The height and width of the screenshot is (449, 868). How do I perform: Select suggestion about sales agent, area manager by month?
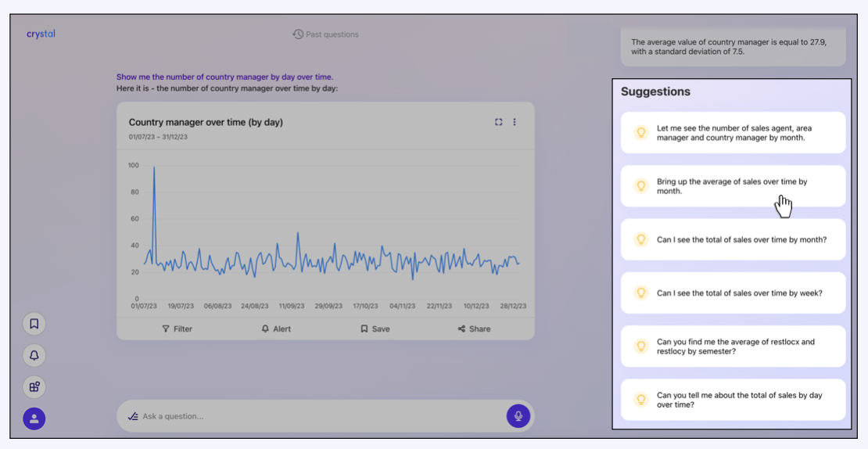click(x=733, y=133)
